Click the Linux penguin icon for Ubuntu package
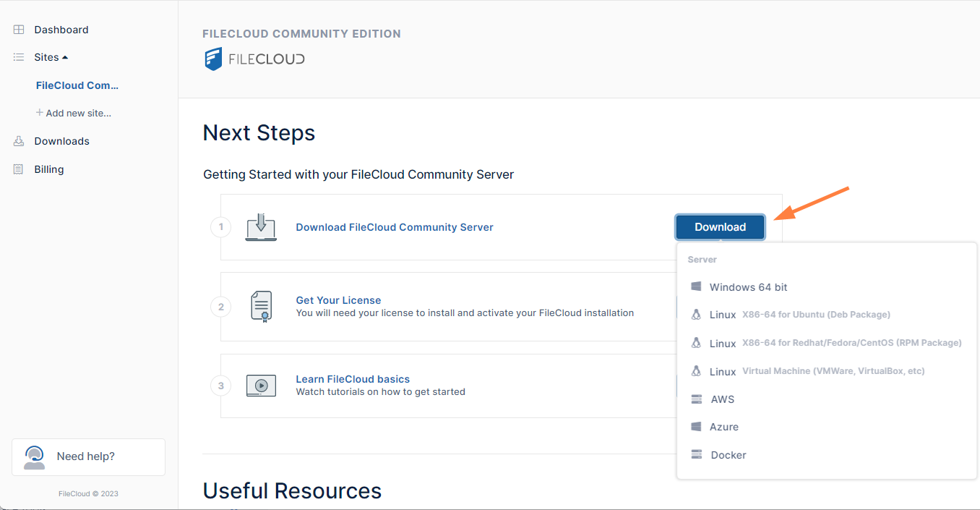This screenshot has height=510, width=980. click(x=696, y=314)
